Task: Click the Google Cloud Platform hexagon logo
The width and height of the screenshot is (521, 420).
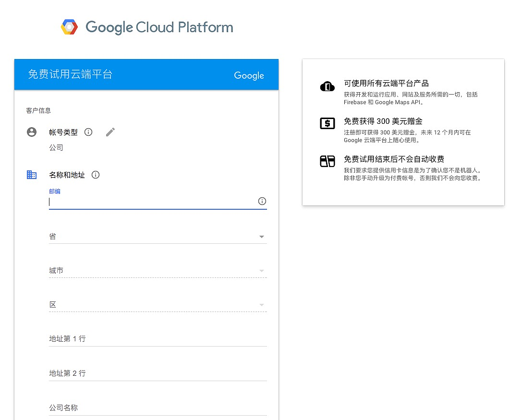Action: pos(69,27)
